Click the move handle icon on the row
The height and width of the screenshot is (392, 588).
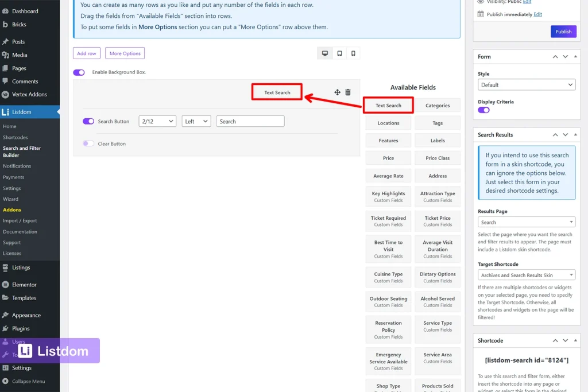point(338,92)
